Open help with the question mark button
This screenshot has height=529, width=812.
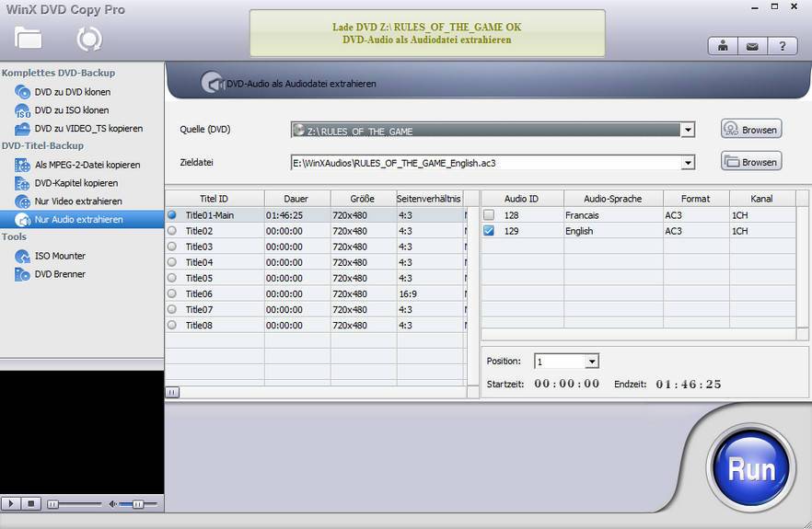click(782, 47)
